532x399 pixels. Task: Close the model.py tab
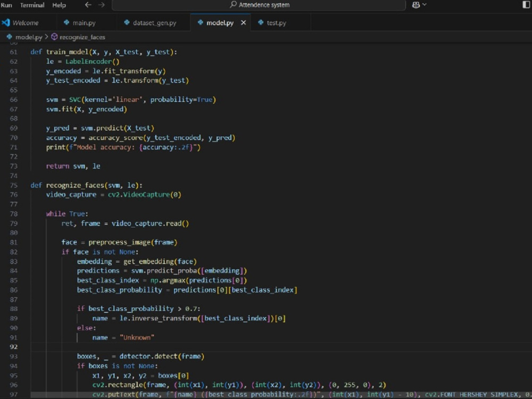[x=243, y=23]
